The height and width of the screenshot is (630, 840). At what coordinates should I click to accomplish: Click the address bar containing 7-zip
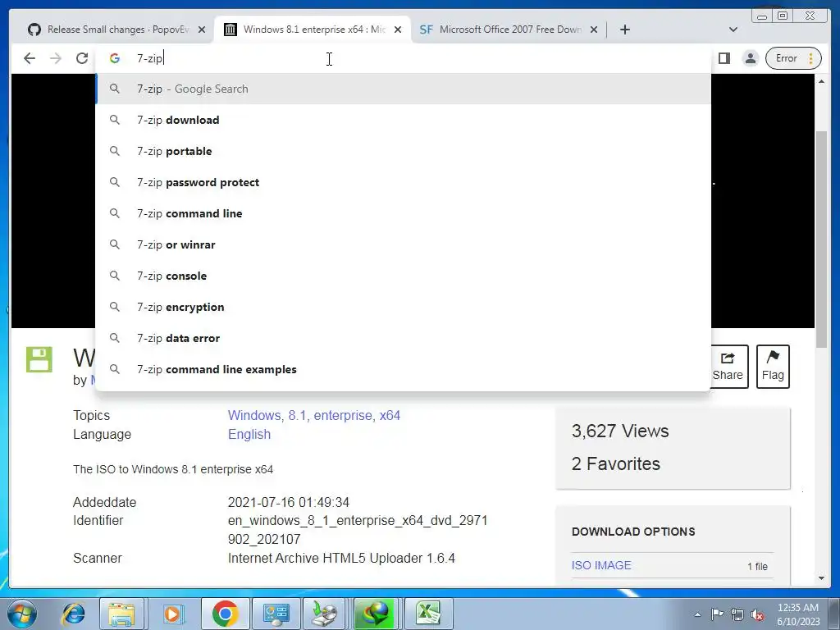click(403, 58)
